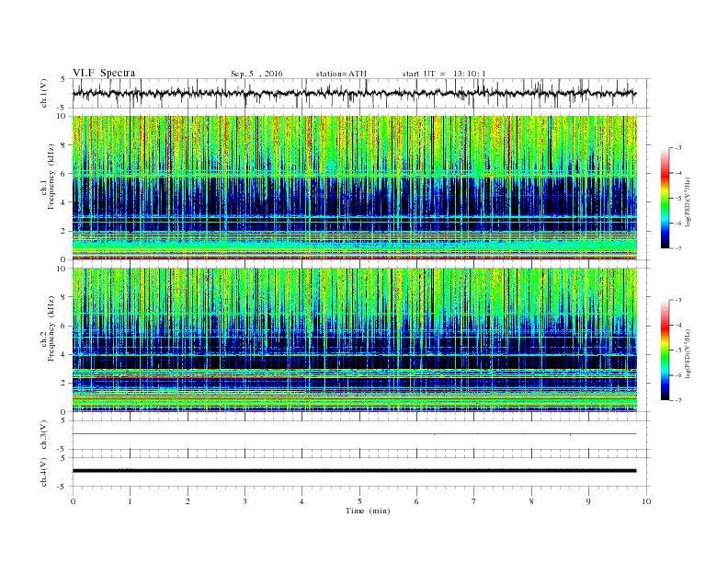Click the "2" minute tick label

188,501
